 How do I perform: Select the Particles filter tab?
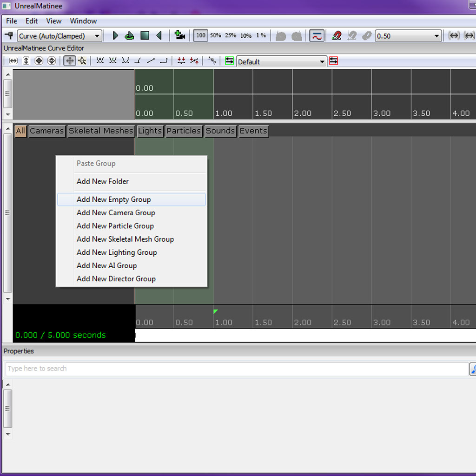coord(184,131)
